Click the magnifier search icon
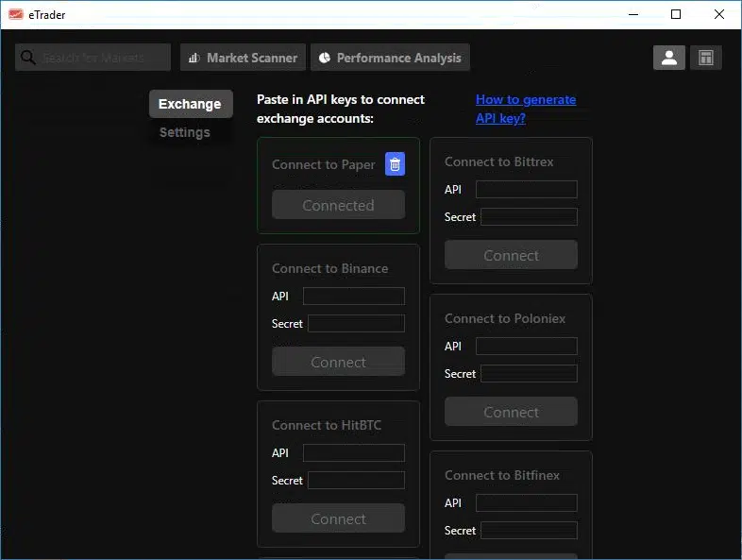Image resolution: width=742 pixels, height=560 pixels. point(28,58)
